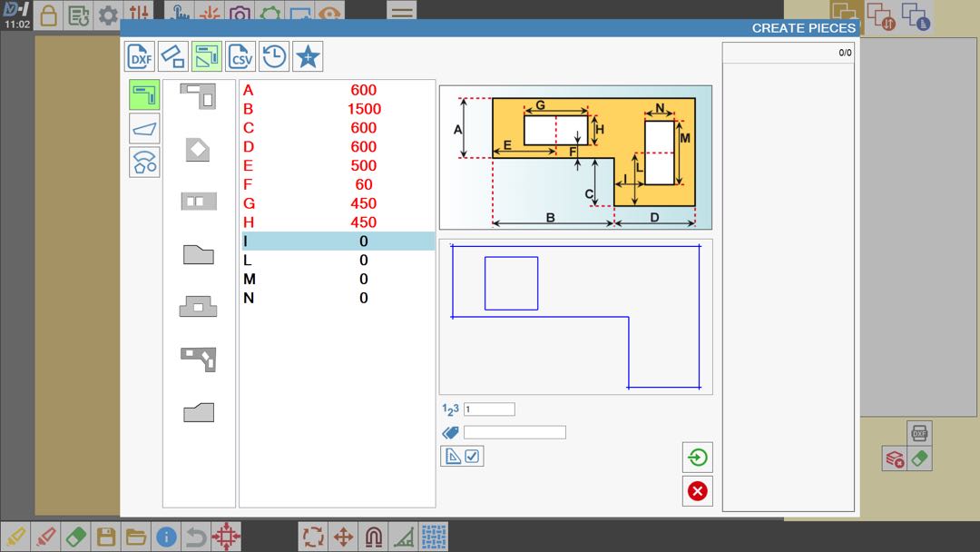The width and height of the screenshot is (980, 552).
Task: Open the settings gear in top toolbar
Action: 108,15
